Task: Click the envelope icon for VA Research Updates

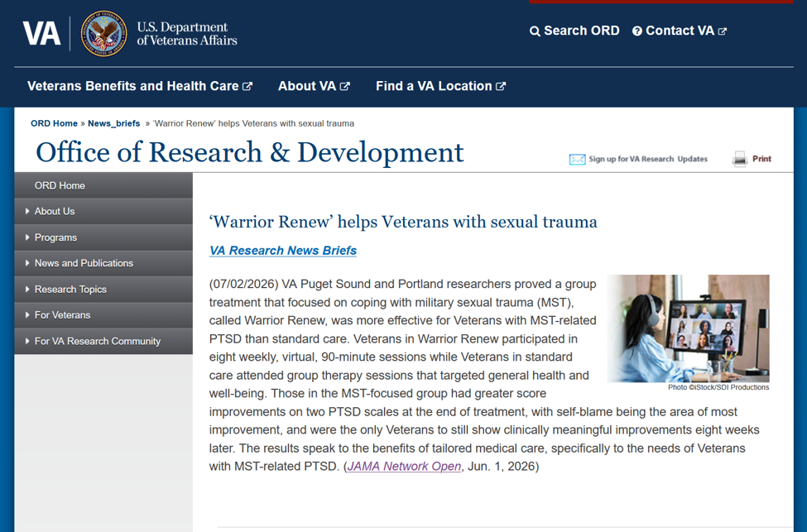Action: point(577,160)
